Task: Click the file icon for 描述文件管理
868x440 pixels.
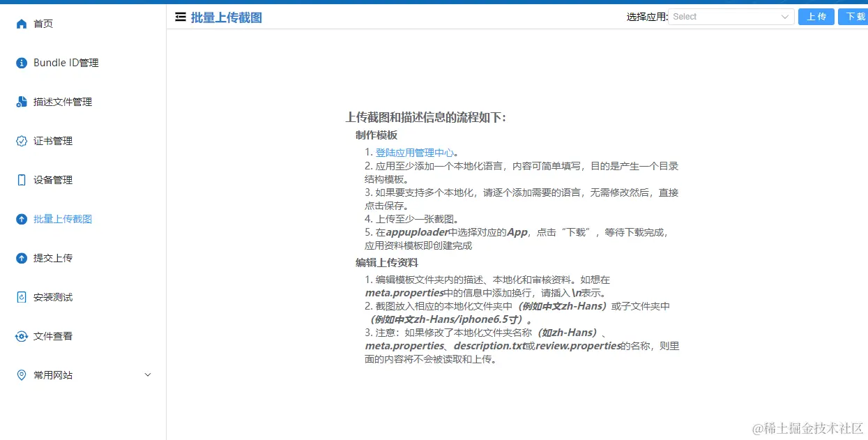Action: pyautogui.click(x=22, y=102)
